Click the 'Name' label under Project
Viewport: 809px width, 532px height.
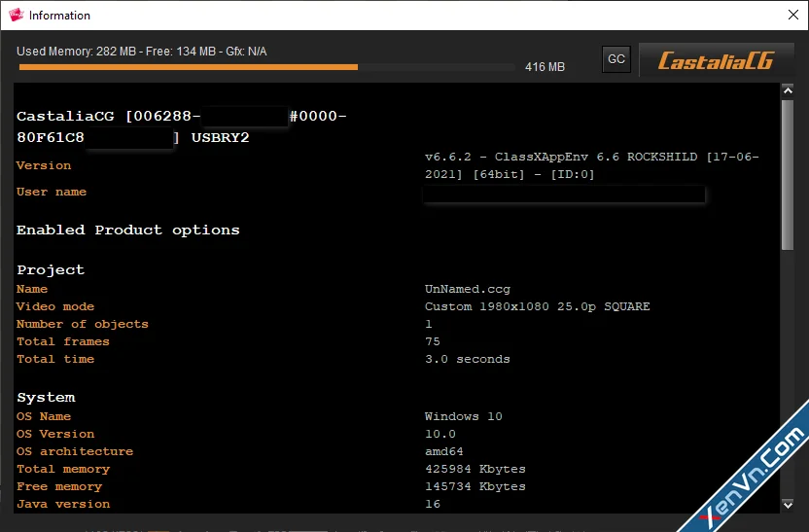click(32, 289)
